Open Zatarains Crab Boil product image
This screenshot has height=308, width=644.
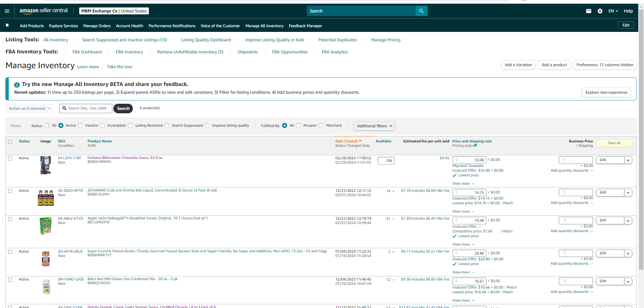click(46, 197)
